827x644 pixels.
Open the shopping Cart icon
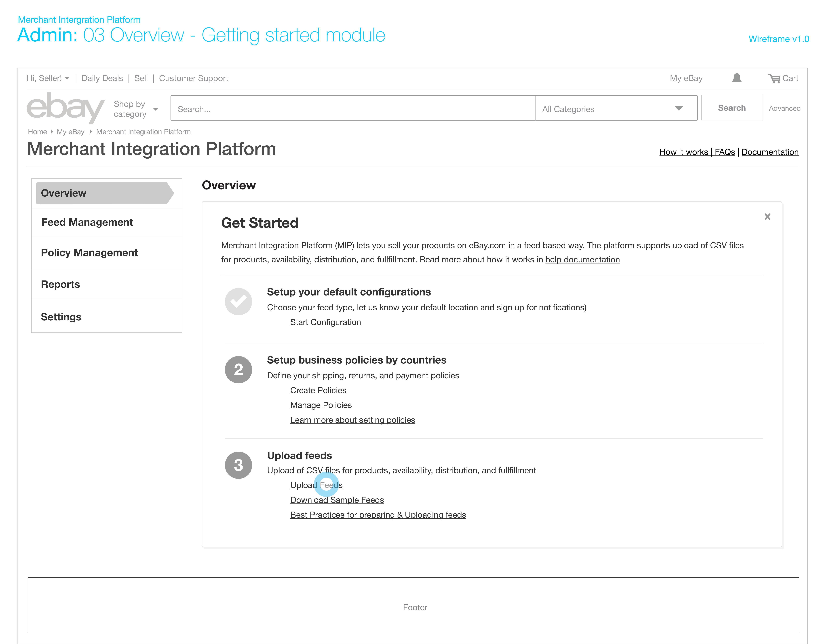click(774, 78)
